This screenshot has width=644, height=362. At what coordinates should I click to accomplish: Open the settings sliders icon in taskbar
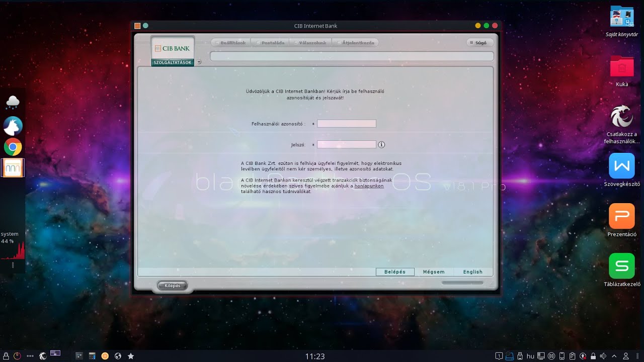coord(79,356)
